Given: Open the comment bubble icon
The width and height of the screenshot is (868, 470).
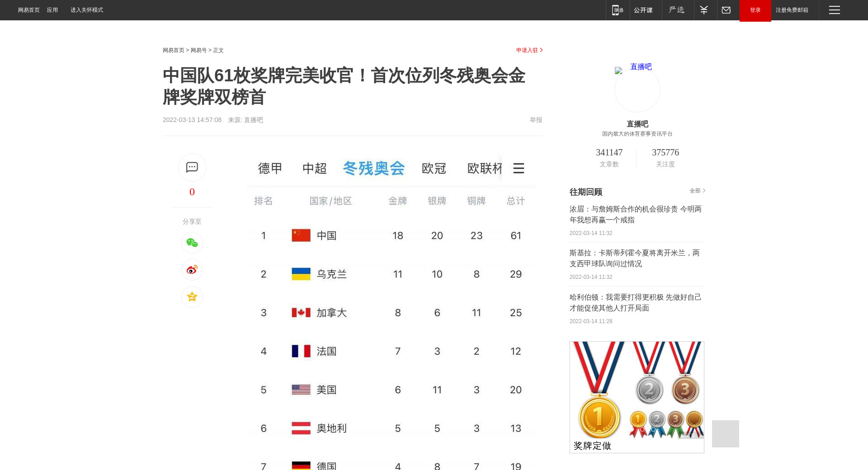Looking at the screenshot, I should pyautogui.click(x=192, y=167).
